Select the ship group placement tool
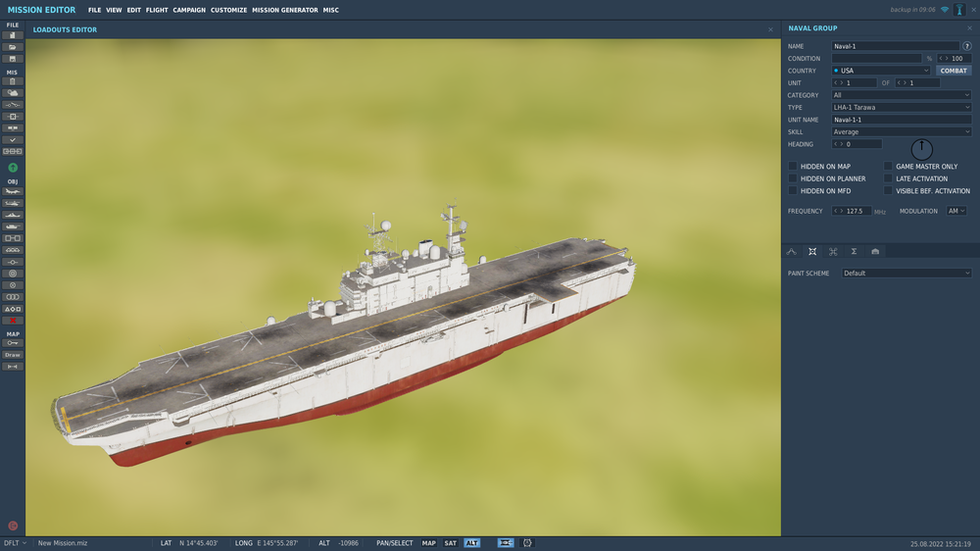980x551 pixels. [13, 215]
